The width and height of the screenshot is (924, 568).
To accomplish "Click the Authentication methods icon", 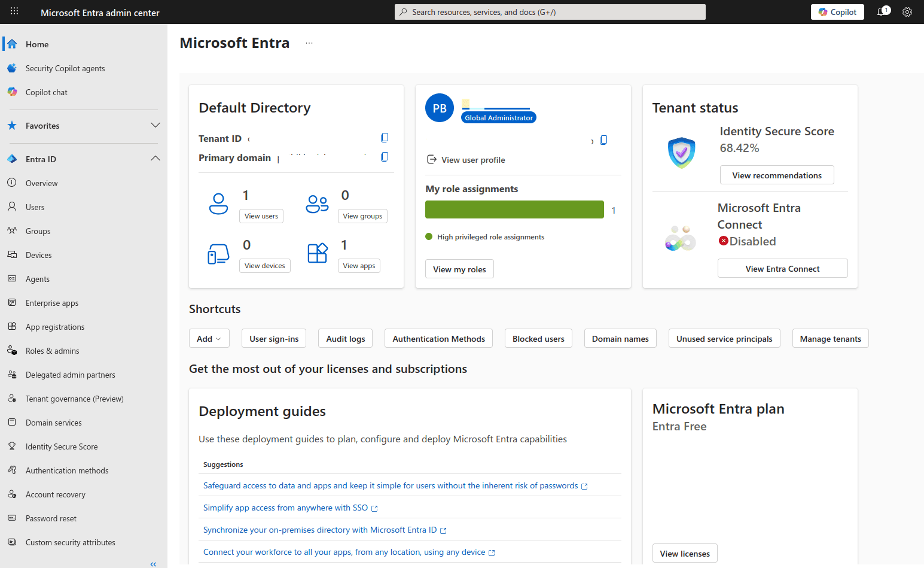I will [x=12, y=470].
